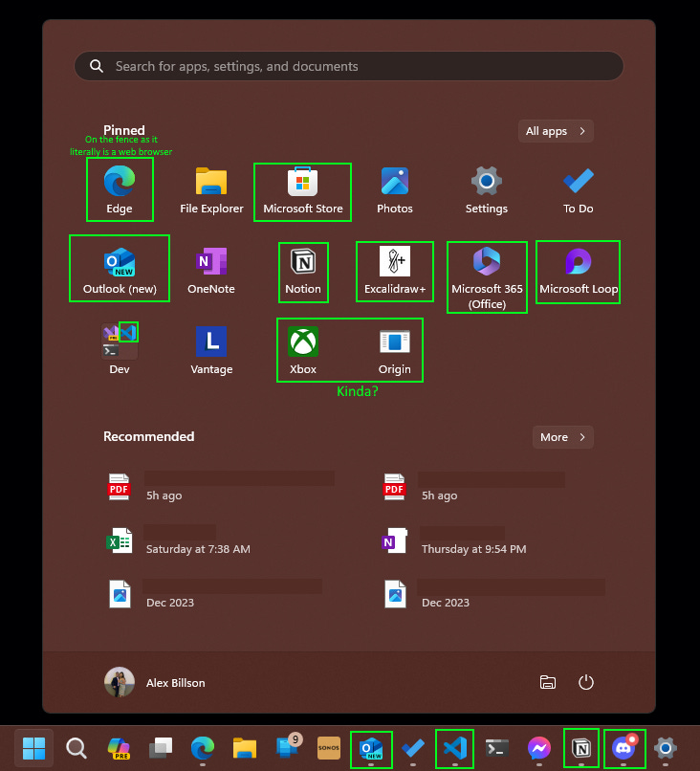Expand the All apps list
This screenshot has width=700, height=771.
pyautogui.click(x=556, y=131)
